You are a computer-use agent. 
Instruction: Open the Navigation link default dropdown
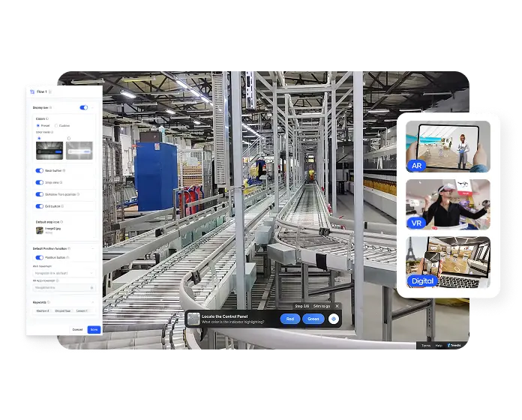64,273
